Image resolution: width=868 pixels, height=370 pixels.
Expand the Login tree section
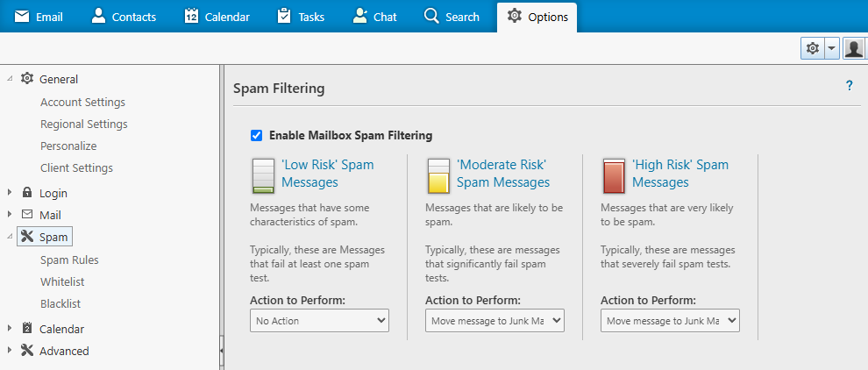[x=10, y=193]
